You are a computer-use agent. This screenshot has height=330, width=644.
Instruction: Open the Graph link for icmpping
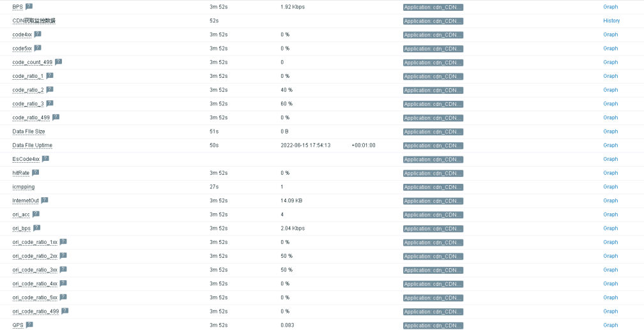click(x=610, y=187)
